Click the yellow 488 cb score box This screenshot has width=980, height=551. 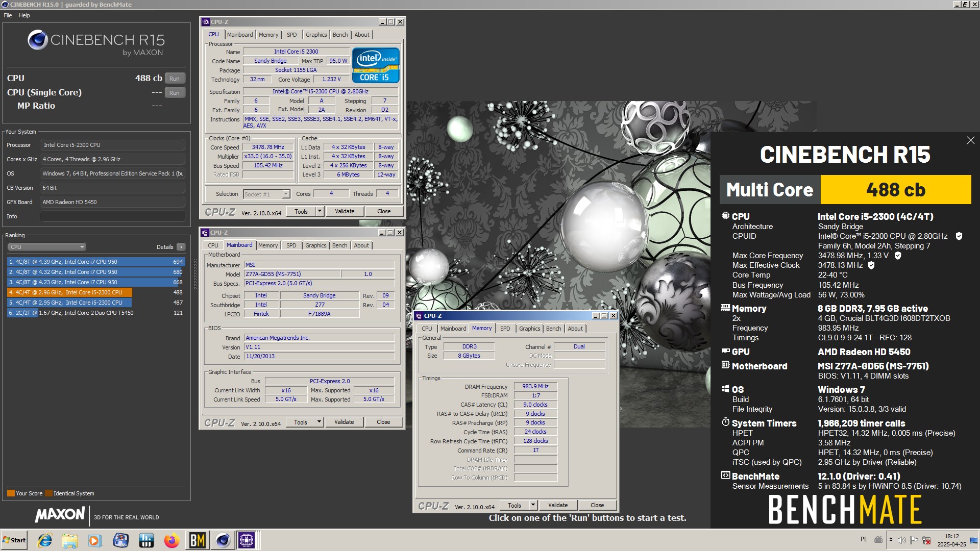[x=895, y=190]
